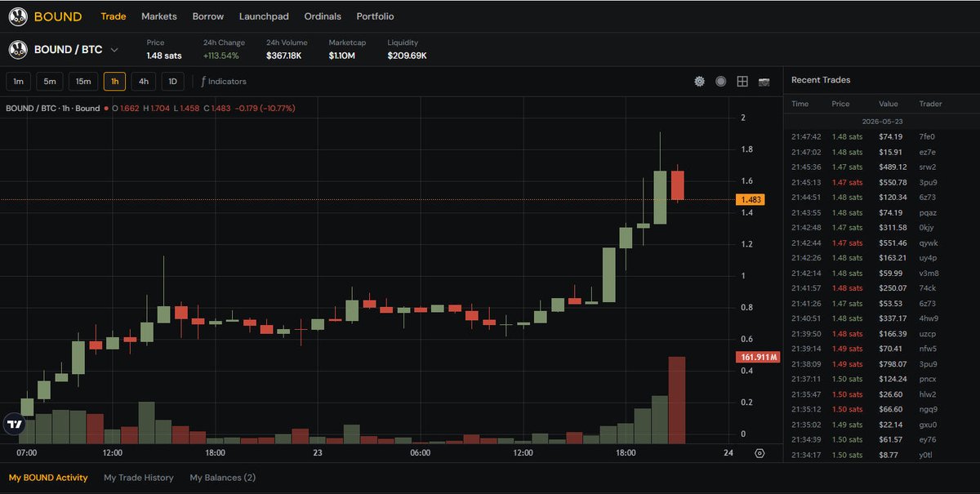The width and height of the screenshot is (980, 494).
Task: Select the 1D timeframe
Action: coord(172,82)
